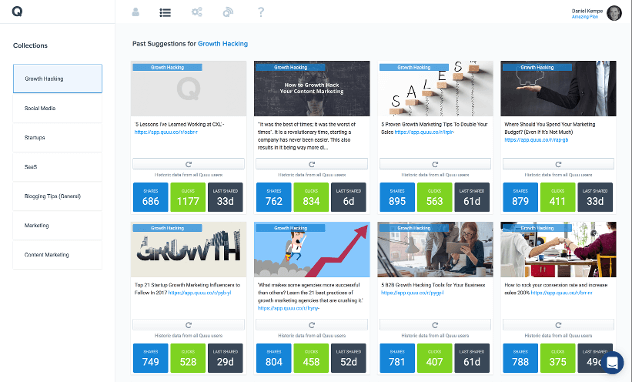The height and width of the screenshot is (382, 632).
Task: Click the 1177 clicks green stat tile
Action: pyautogui.click(x=188, y=197)
